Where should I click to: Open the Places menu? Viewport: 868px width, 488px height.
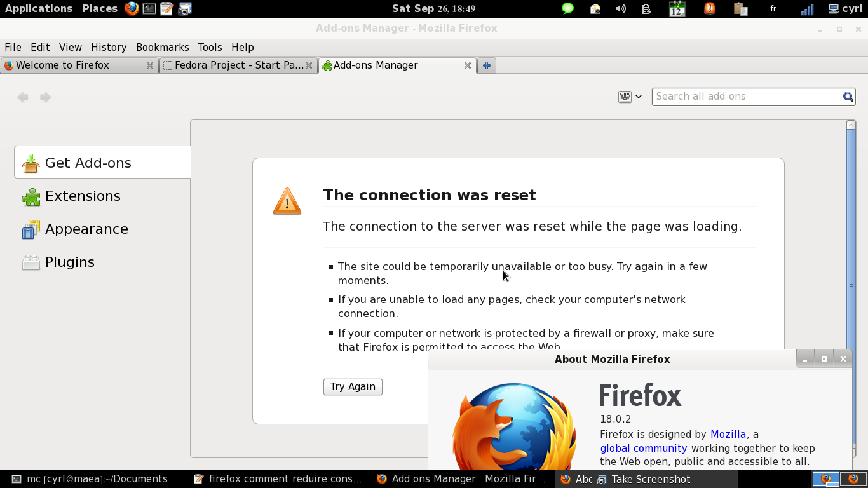point(100,8)
